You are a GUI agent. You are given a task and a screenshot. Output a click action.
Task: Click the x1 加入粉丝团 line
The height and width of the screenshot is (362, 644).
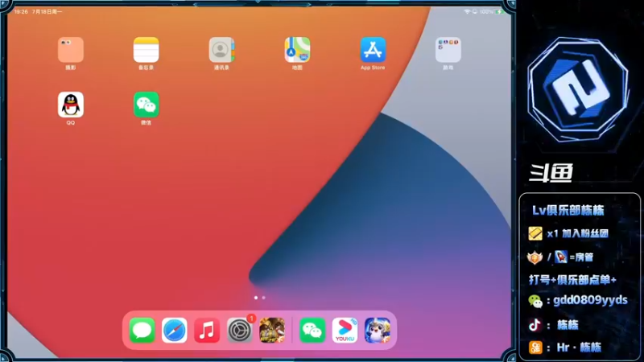[x=578, y=233]
